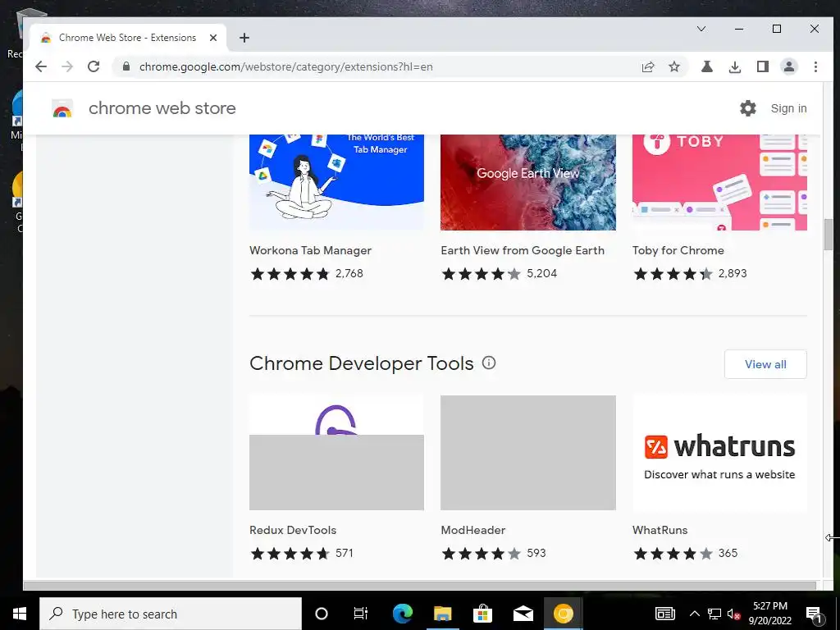Image resolution: width=840 pixels, height=630 pixels.
Task: Show hidden system tray icons
Action: point(694,614)
